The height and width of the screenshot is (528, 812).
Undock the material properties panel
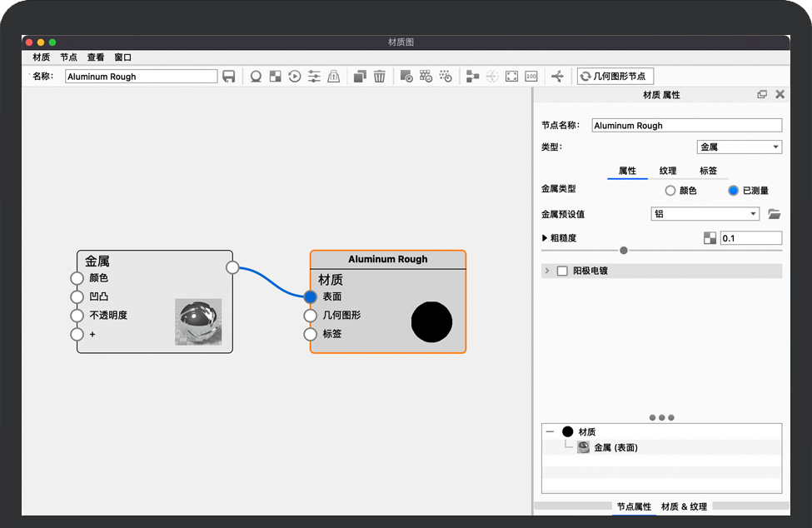point(762,95)
